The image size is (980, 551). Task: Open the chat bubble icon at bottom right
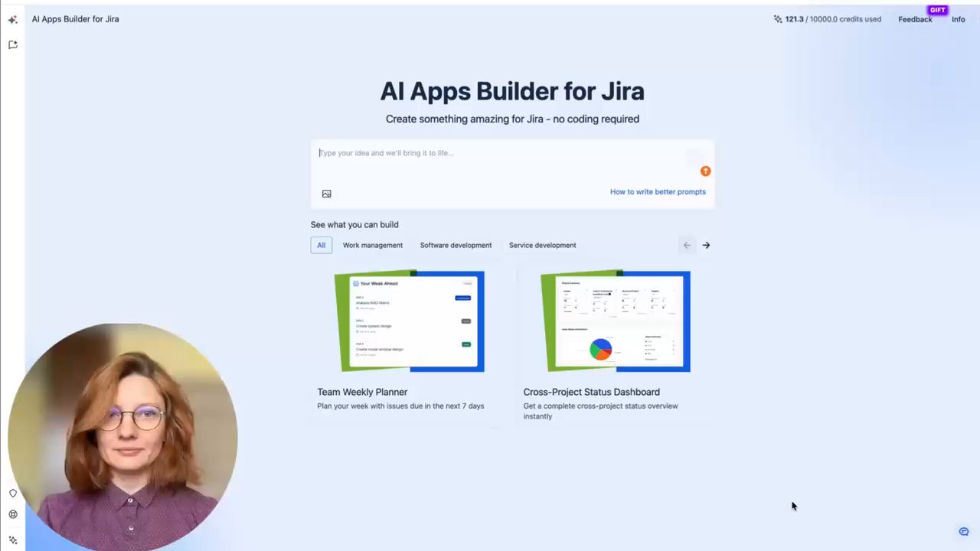[964, 532]
